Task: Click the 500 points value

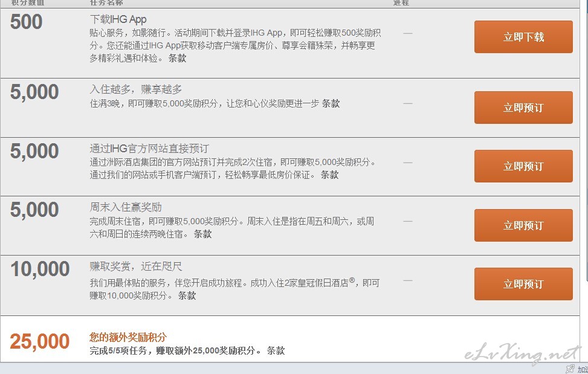Action: click(x=26, y=22)
